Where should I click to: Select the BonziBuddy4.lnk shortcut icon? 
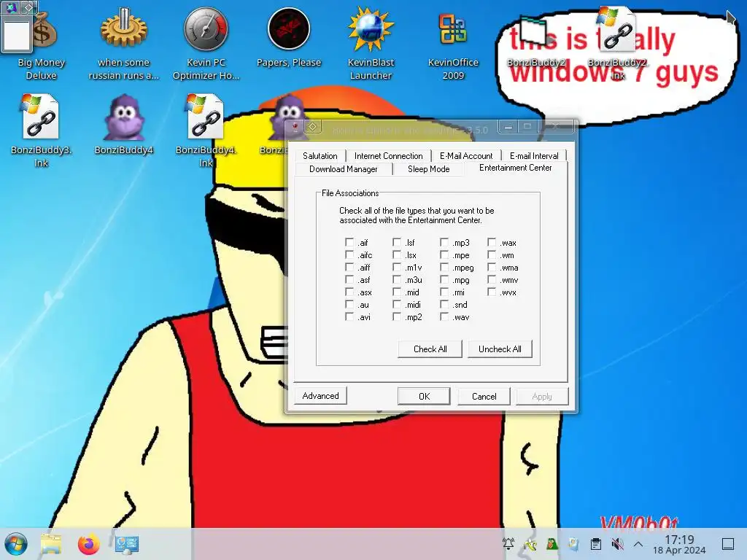pyautogui.click(x=206, y=131)
